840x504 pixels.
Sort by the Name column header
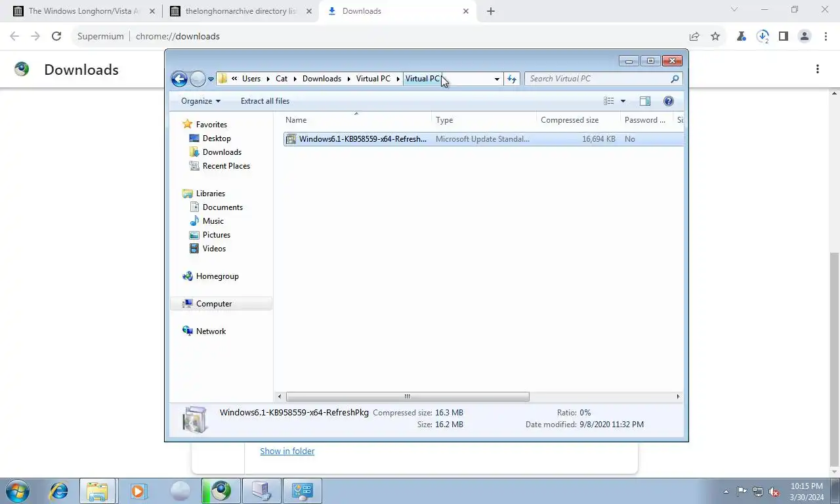[x=357, y=120]
